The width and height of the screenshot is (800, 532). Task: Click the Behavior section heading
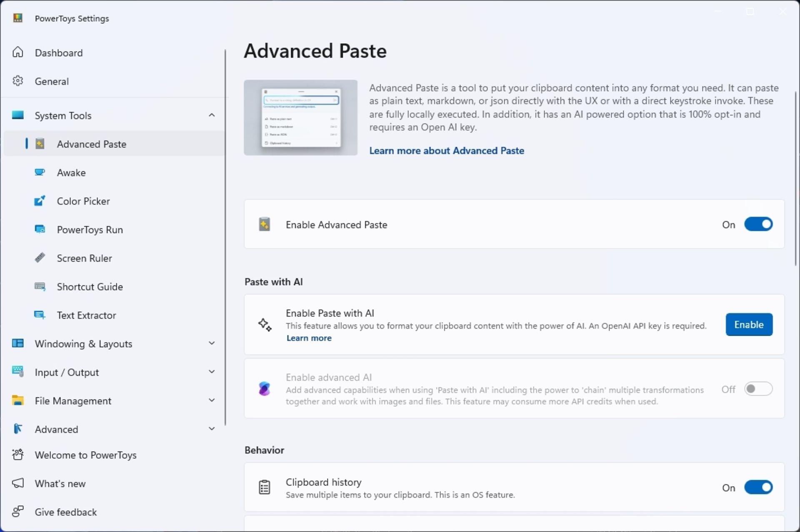264,450
